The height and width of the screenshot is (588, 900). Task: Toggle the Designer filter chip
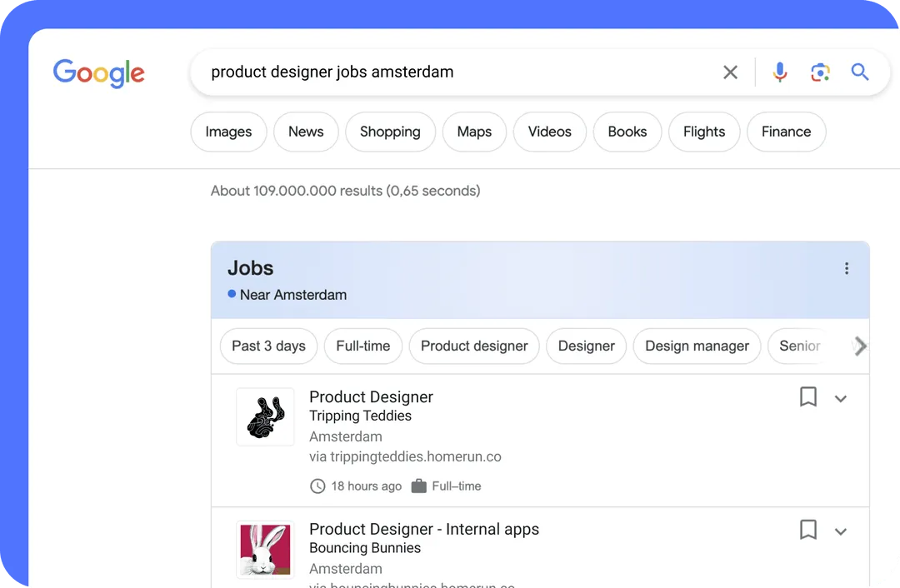point(586,346)
